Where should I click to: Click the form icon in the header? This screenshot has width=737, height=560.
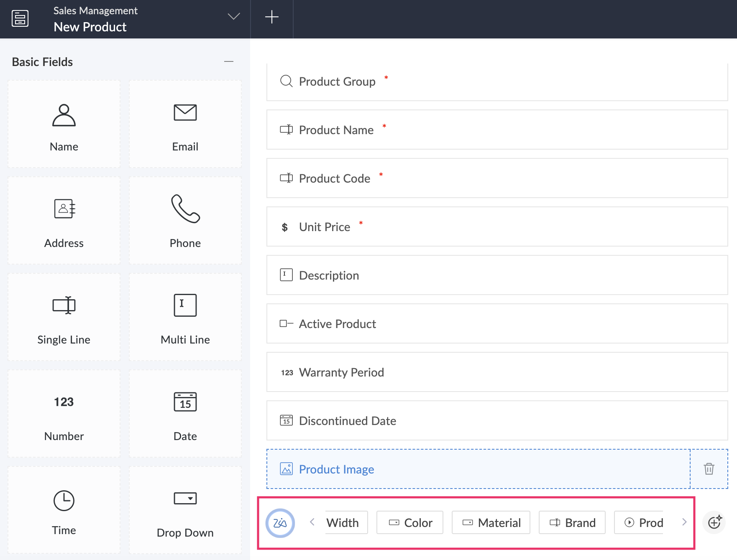coord(20,18)
